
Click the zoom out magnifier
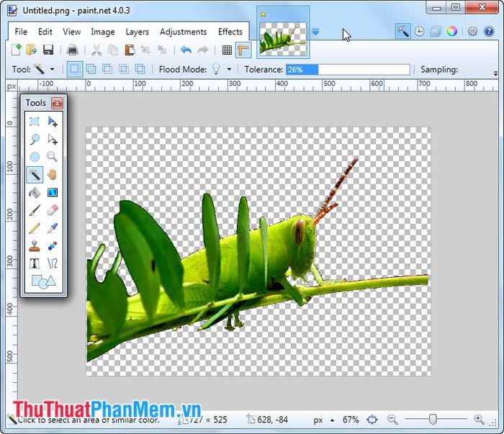(392, 420)
